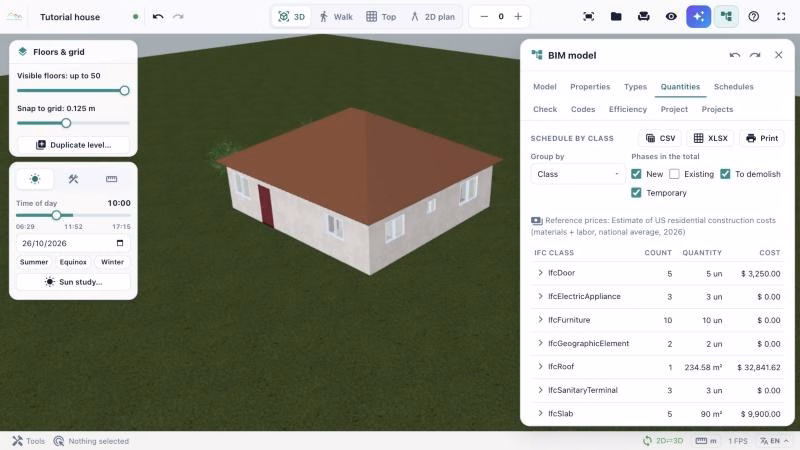Open the Efficiency tab
Screen dimensions: 800x450
click(628, 109)
